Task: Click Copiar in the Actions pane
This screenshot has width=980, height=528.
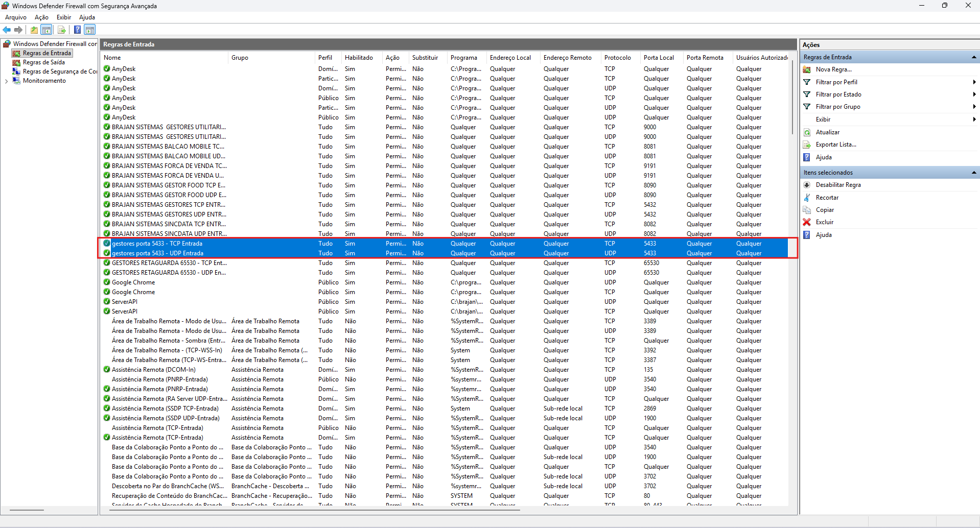Action: [825, 210]
